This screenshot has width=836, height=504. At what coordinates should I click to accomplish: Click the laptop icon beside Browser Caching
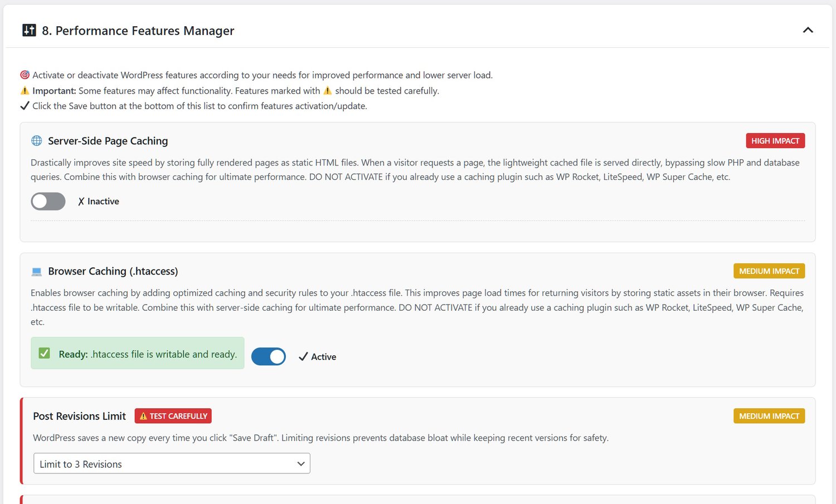coord(37,272)
